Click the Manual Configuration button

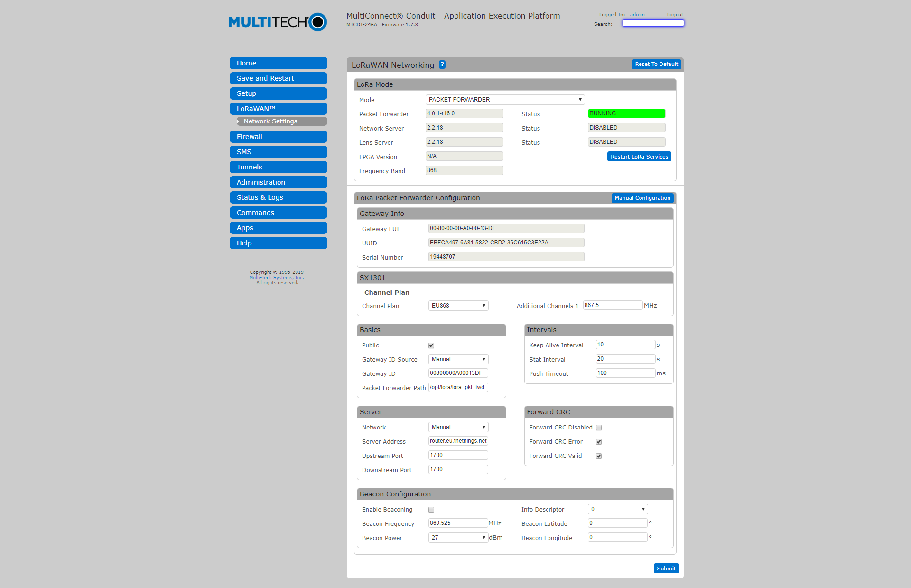(642, 198)
